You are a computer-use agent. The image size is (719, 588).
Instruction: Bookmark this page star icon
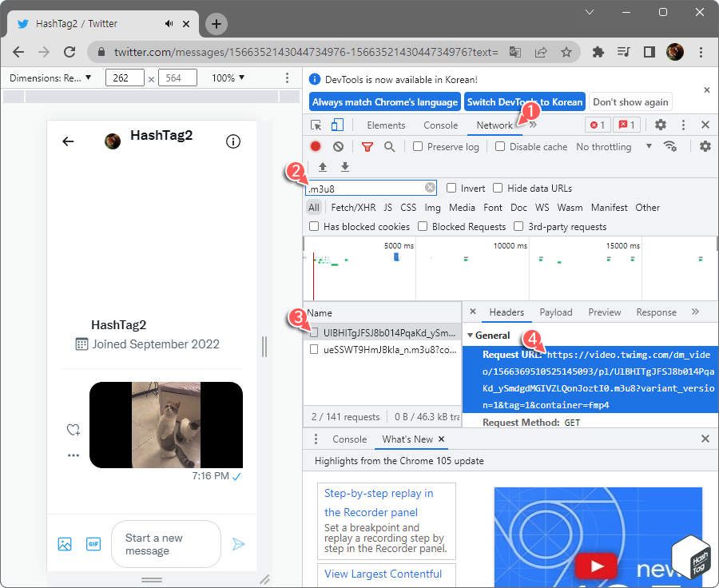point(566,52)
